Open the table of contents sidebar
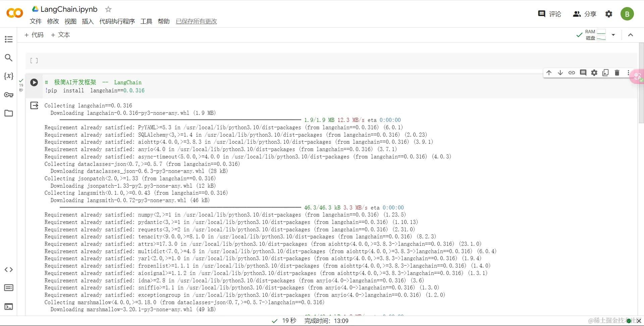 click(9, 39)
